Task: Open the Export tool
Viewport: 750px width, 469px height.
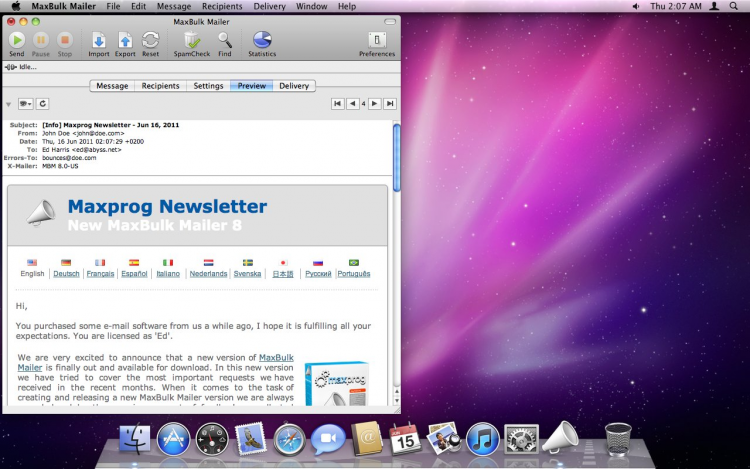Action: pos(125,44)
